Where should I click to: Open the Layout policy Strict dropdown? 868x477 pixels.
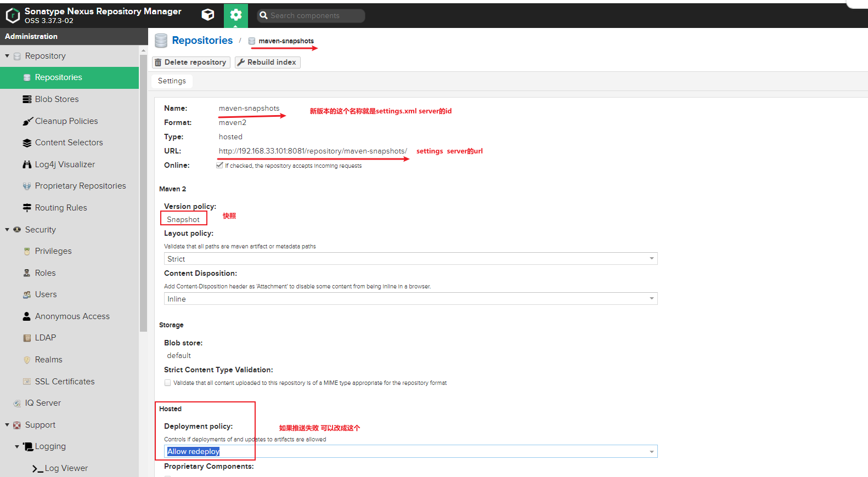410,259
